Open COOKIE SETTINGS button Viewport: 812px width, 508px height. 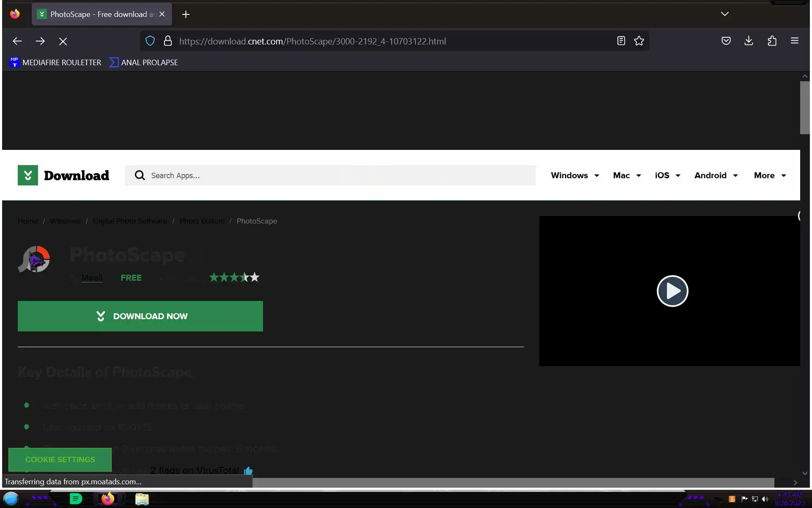pyautogui.click(x=60, y=459)
